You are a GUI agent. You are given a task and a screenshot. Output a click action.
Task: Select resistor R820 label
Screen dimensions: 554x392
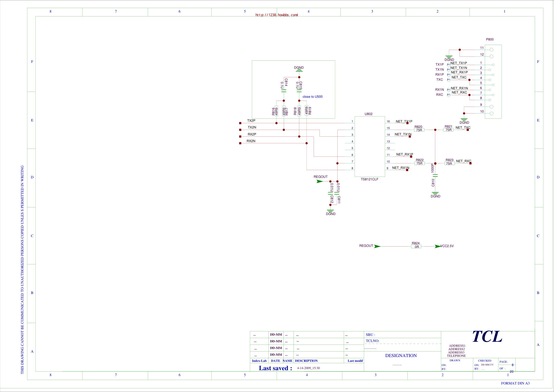pos(418,127)
